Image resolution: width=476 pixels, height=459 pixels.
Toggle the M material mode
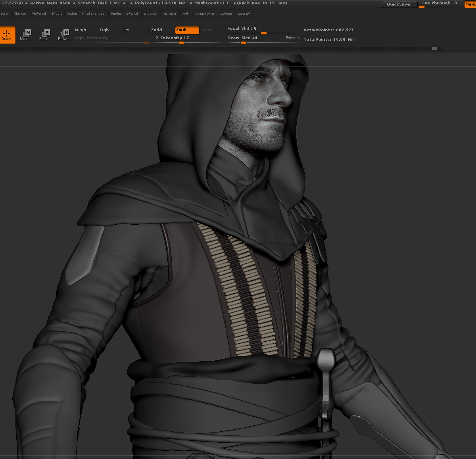point(136,30)
